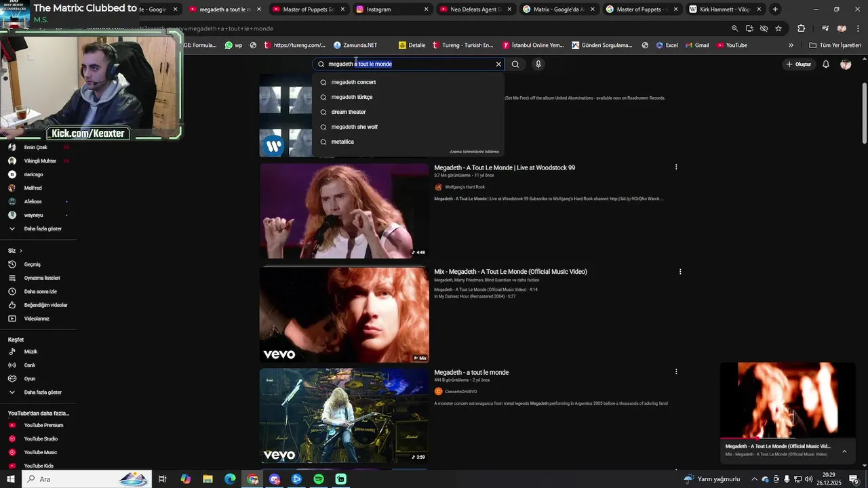
Task: Clear the YouTube search box with X
Action: [498, 64]
